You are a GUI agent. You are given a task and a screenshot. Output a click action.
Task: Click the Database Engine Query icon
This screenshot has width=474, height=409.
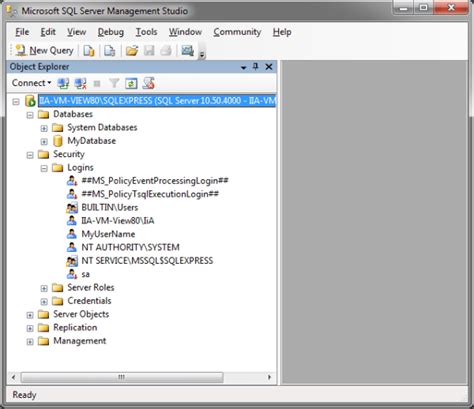pos(89,51)
